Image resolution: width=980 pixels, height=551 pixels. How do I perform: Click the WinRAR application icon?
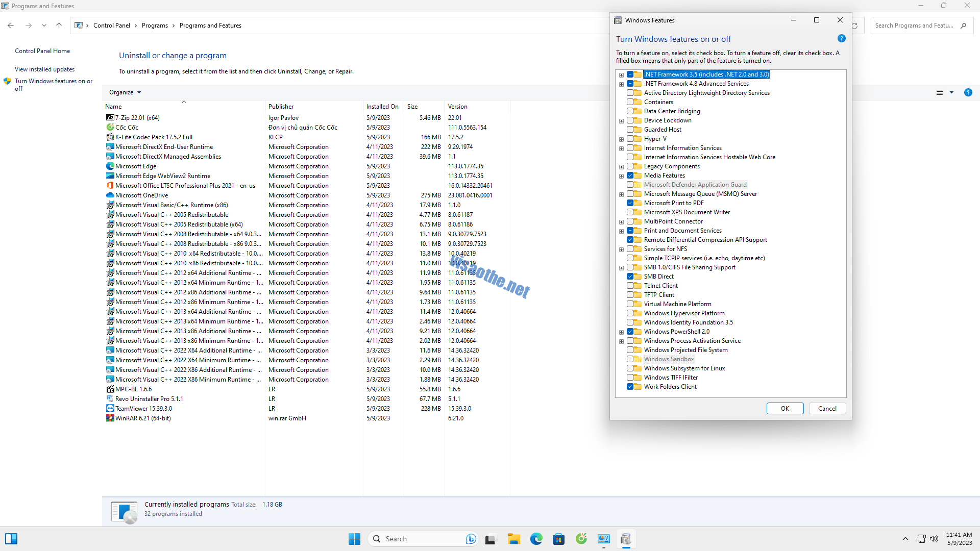coord(109,418)
